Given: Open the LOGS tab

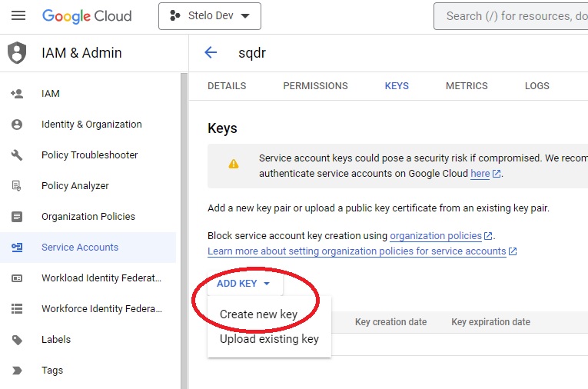Looking at the screenshot, I should (537, 86).
